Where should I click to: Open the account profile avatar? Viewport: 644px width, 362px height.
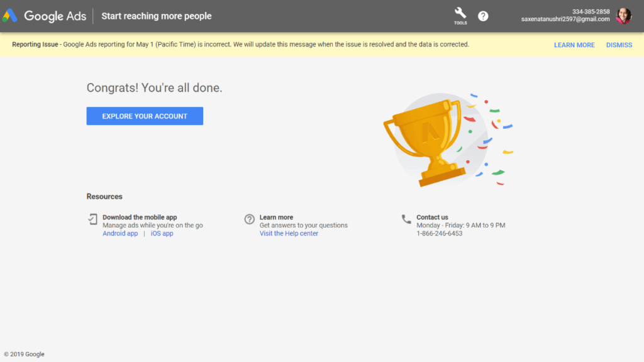[x=623, y=16]
